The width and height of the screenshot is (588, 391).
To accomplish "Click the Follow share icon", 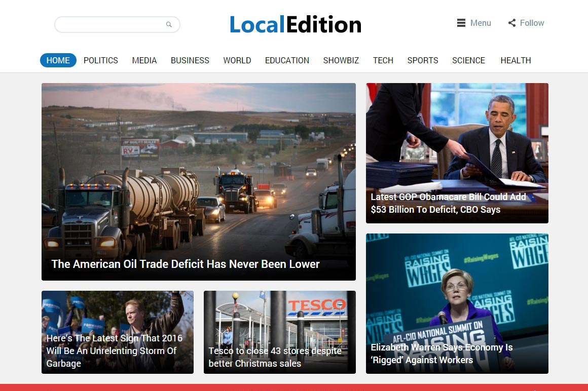I will [512, 23].
